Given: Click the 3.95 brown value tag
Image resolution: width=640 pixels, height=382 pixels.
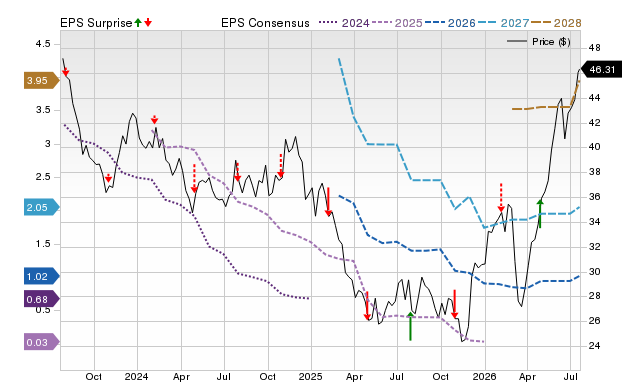Looking at the screenshot, I should 42,80.
